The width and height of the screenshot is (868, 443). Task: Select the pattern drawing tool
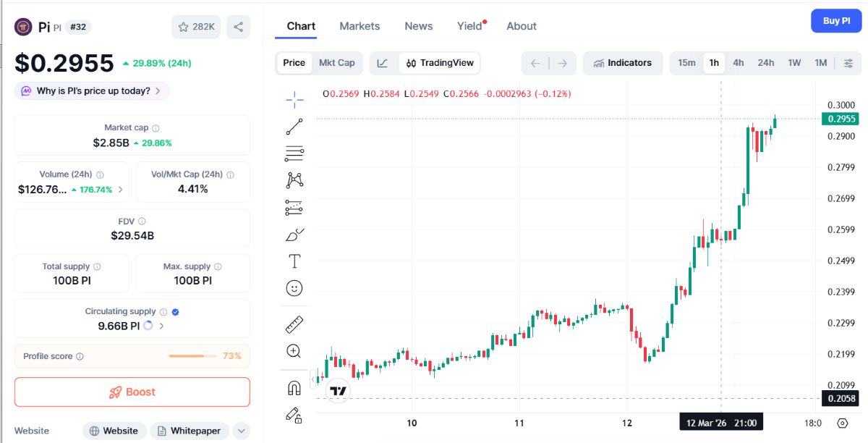point(294,180)
